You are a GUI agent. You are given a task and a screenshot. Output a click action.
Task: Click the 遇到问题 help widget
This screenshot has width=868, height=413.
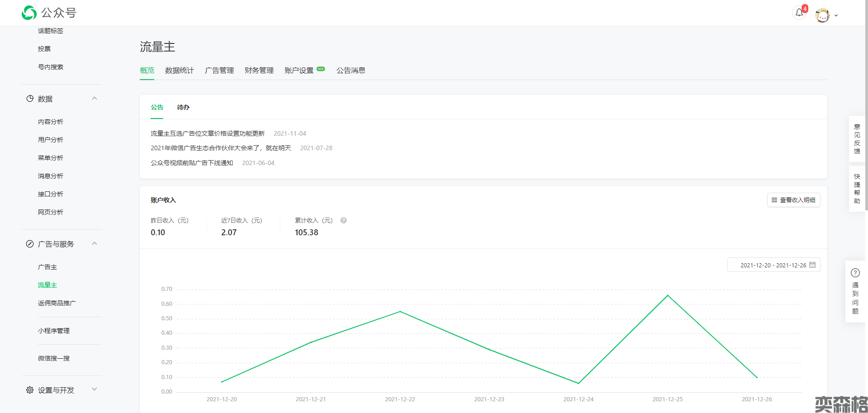(855, 292)
